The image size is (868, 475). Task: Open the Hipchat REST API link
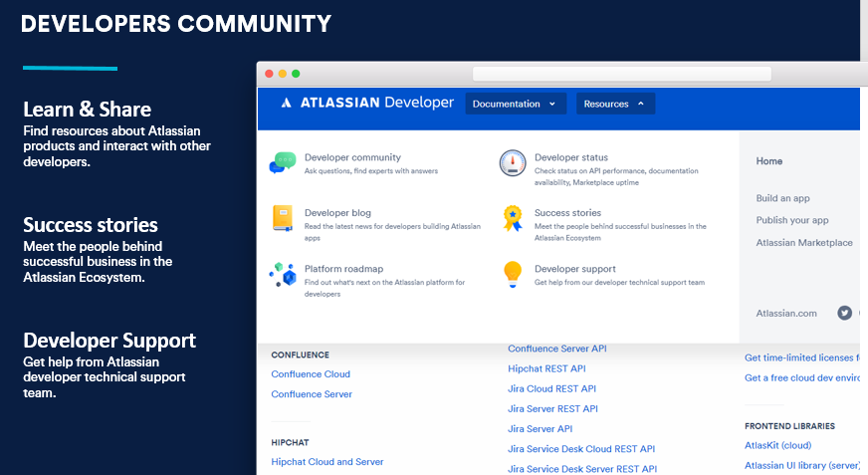tap(546, 368)
